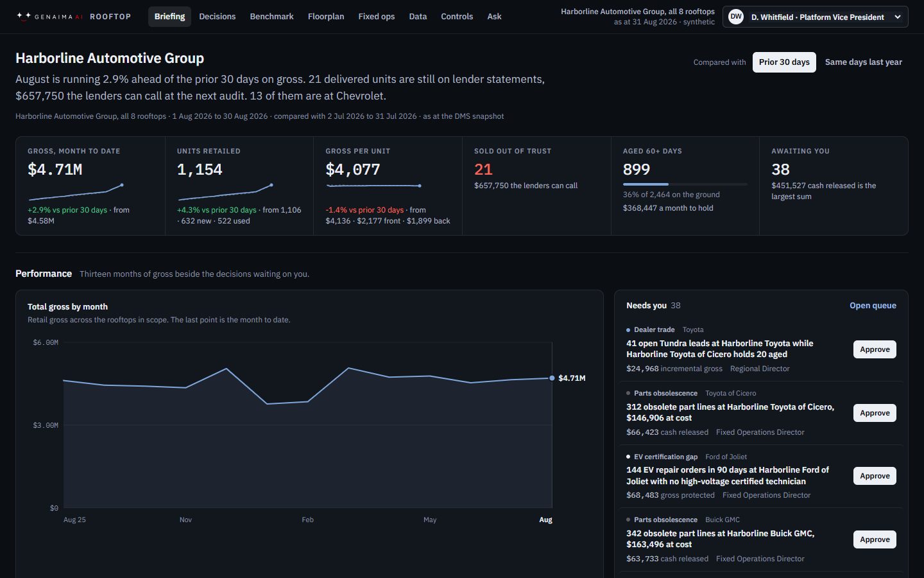Approve the EV certification gap item

point(875,476)
